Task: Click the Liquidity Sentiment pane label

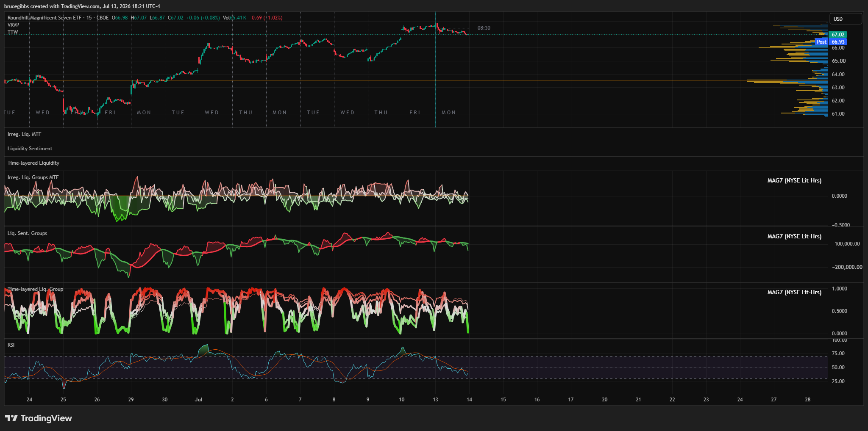Action: [x=30, y=149]
